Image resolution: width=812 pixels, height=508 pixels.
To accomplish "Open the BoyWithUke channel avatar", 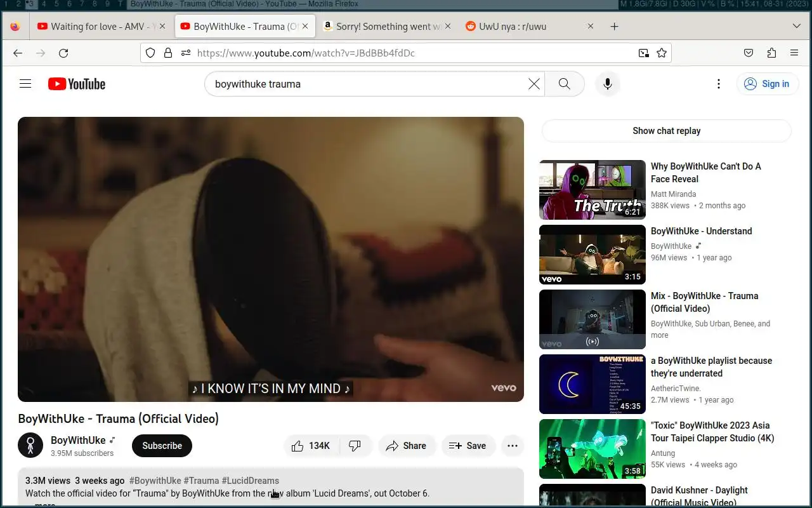I will (30, 446).
